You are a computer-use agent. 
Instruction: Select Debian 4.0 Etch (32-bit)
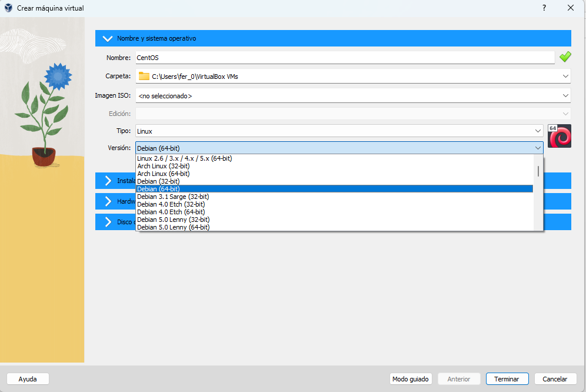click(335, 204)
